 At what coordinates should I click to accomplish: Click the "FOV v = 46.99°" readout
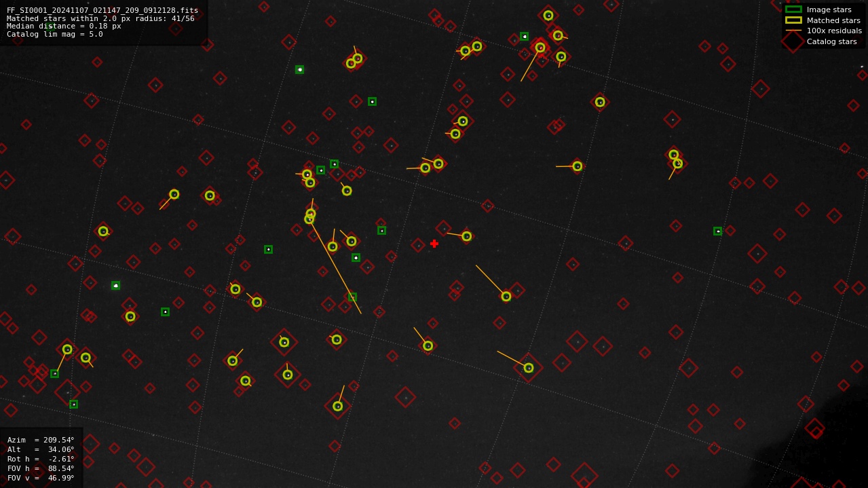click(x=41, y=478)
